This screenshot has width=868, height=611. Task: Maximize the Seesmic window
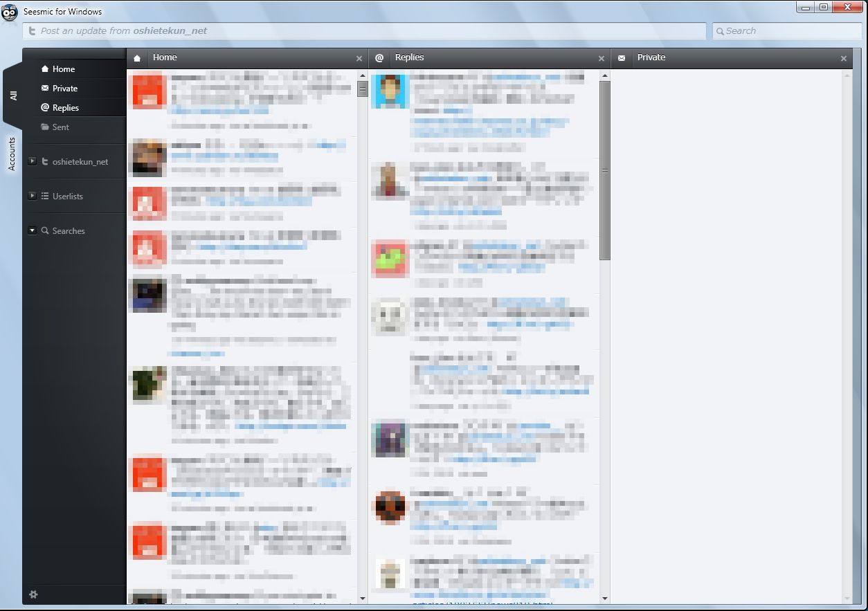point(824,8)
